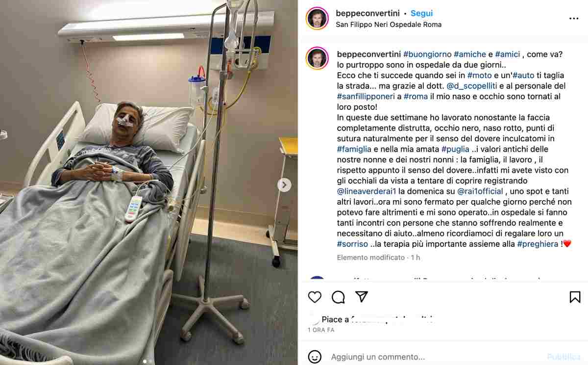Open the emoji picker smiley icon
Viewport: 588px width, 365px height.
[315, 357]
